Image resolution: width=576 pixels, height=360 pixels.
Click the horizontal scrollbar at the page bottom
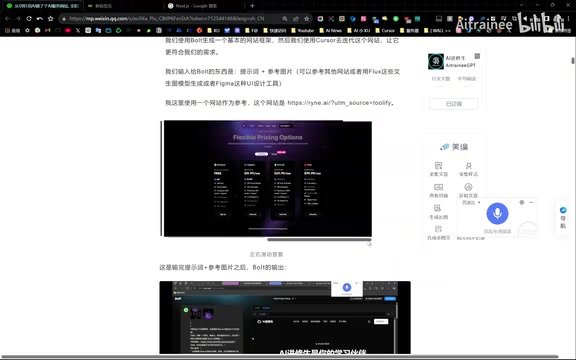[279, 357]
